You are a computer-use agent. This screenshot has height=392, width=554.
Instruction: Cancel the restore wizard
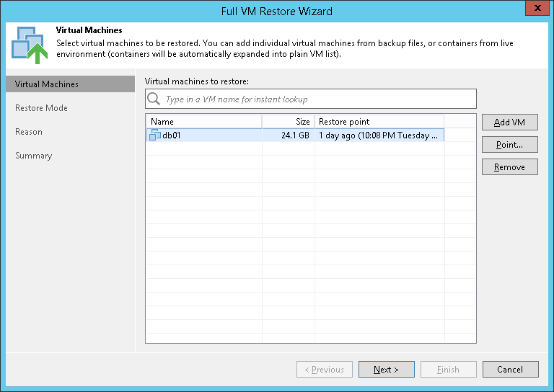coord(509,370)
